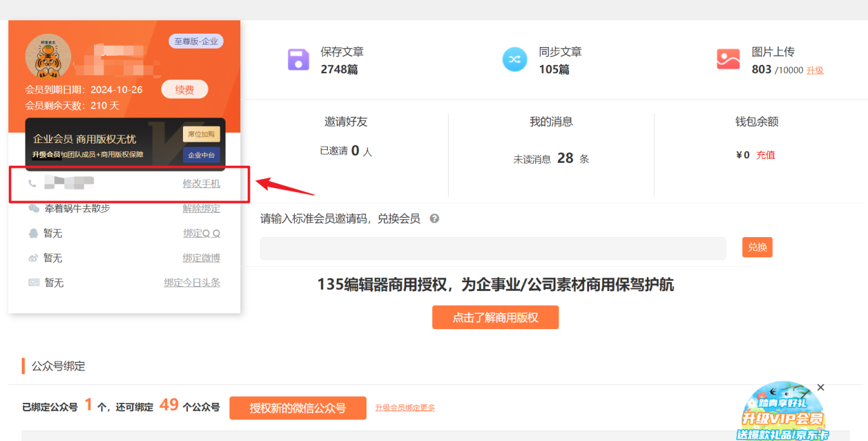Screen dimensions: 868x441
Task: Click the red 图片上传 image icon
Action: click(728, 60)
